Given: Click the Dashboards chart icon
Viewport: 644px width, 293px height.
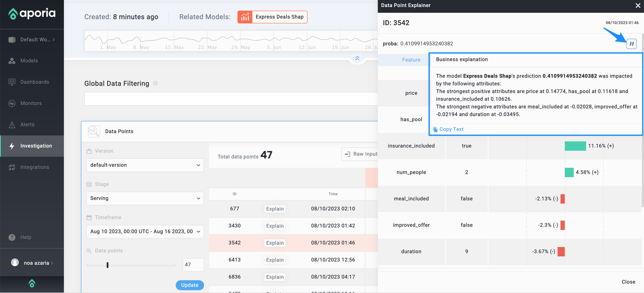Looking at the screenshot, I should (12, 82).
